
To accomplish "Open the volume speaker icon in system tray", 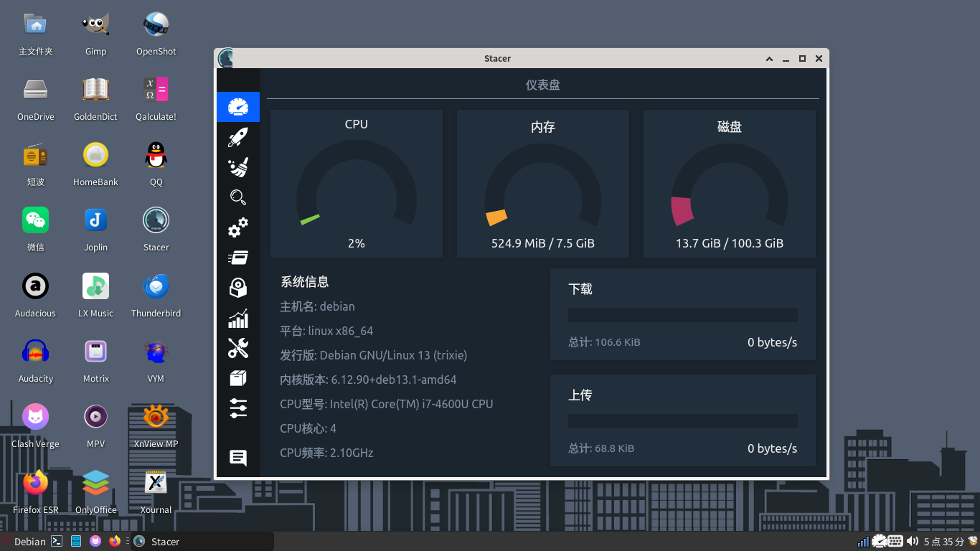I will tap(913, 542).
